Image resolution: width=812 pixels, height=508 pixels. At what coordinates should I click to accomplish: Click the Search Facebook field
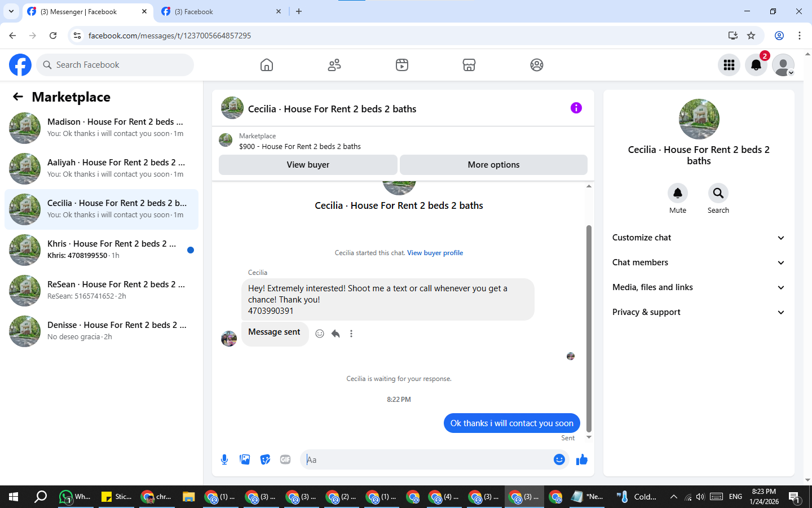pos(115,65)
